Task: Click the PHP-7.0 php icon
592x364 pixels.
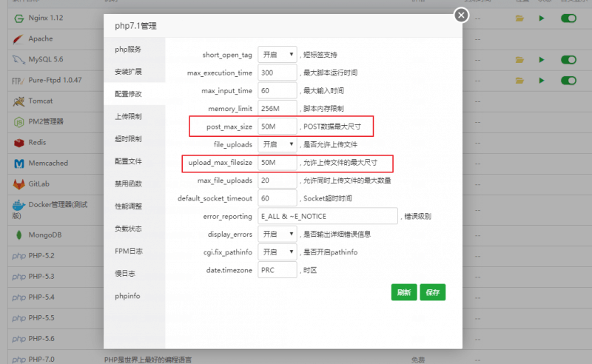Action: [19, 360]
